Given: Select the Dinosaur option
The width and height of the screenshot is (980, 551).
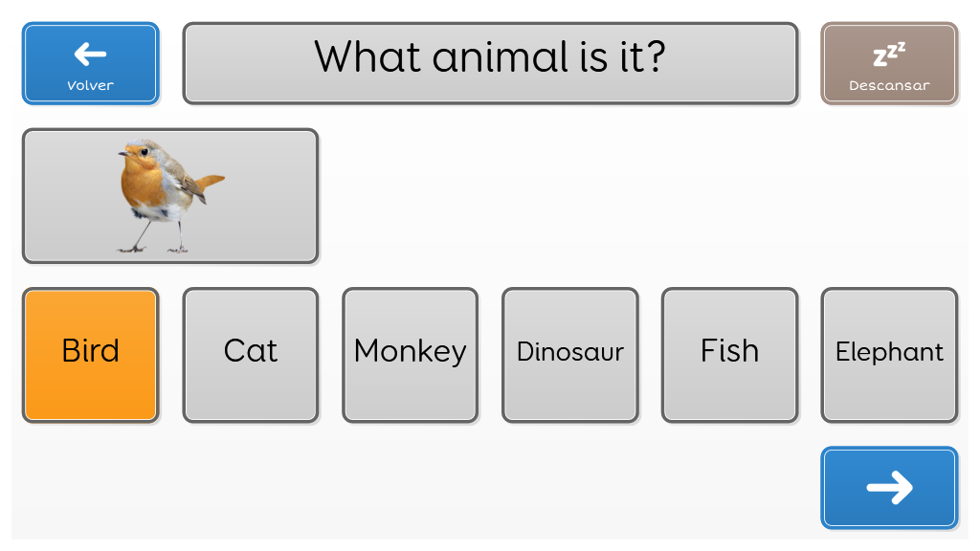Looking at the screenshot, I should point(570,355).
